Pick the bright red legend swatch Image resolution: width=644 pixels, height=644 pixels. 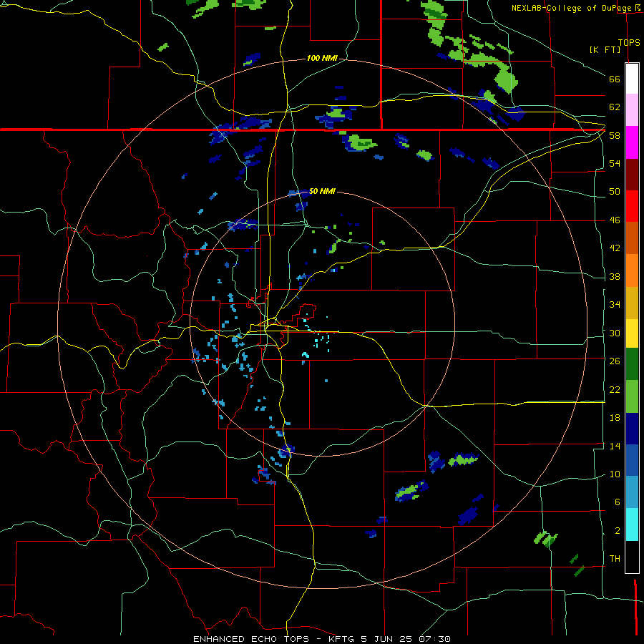point(632,206)
